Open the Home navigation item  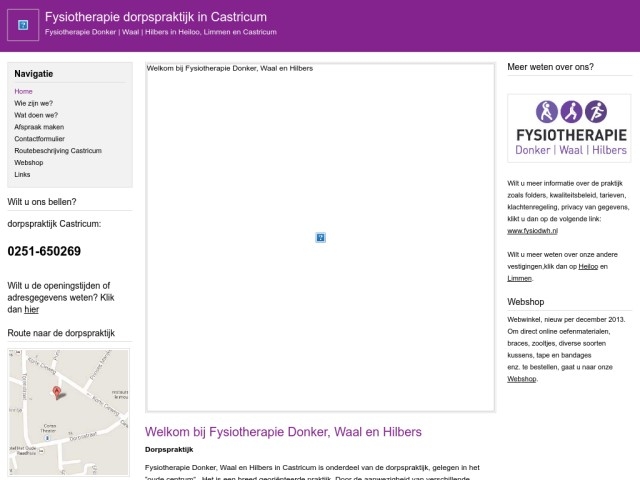click(23, 91)
